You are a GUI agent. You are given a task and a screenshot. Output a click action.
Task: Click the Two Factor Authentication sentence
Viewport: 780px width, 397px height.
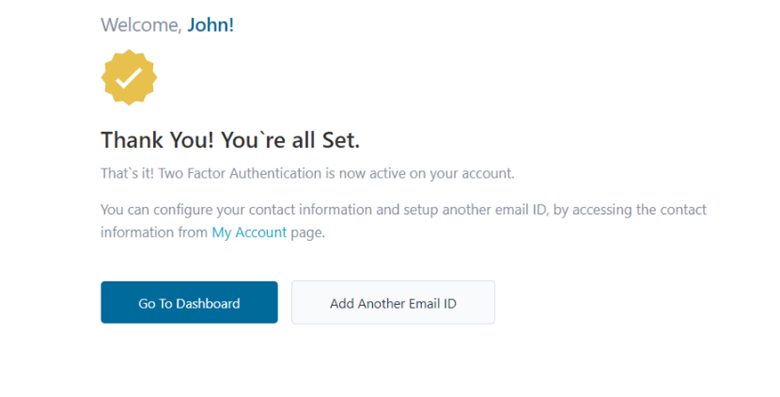307,174
